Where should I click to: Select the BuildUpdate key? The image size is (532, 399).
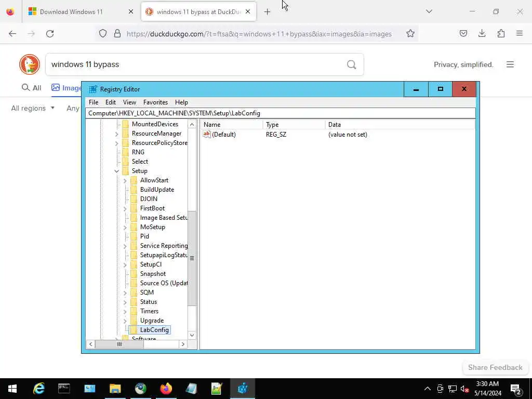click(157, 190)
